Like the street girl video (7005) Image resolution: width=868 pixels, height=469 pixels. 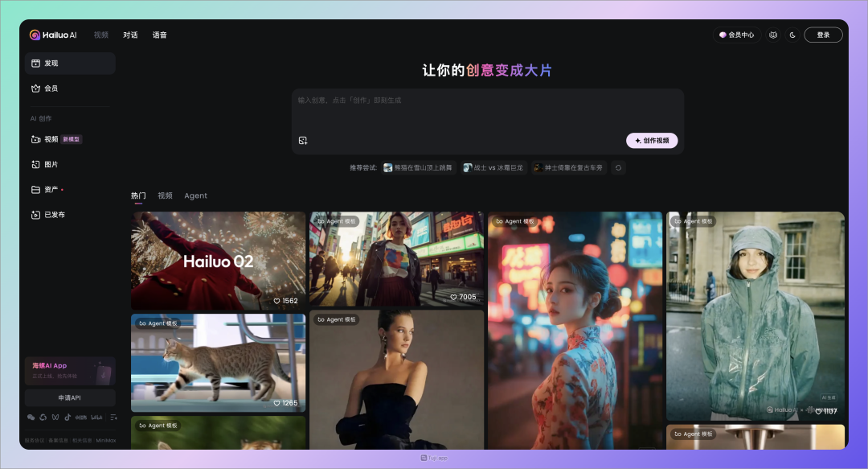tap(464, 297)
